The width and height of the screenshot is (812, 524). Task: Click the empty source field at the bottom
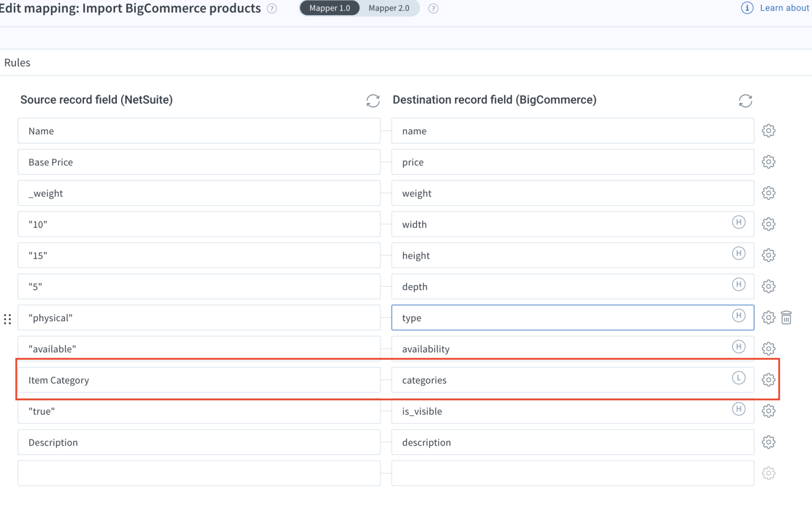coord(199,473)
